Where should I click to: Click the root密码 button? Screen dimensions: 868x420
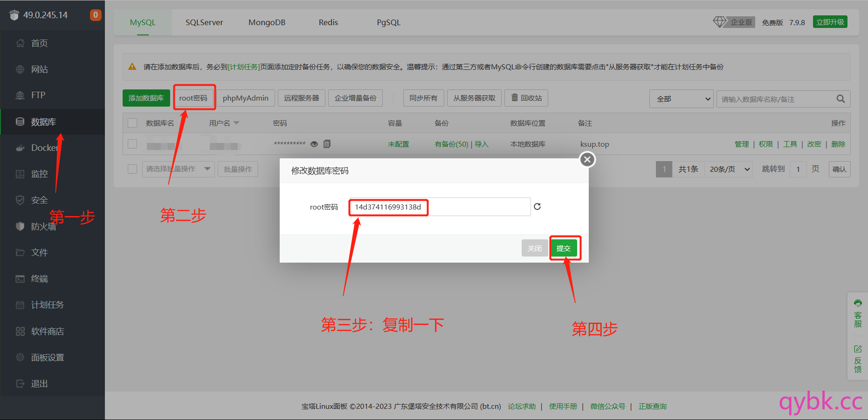(193, 98)
